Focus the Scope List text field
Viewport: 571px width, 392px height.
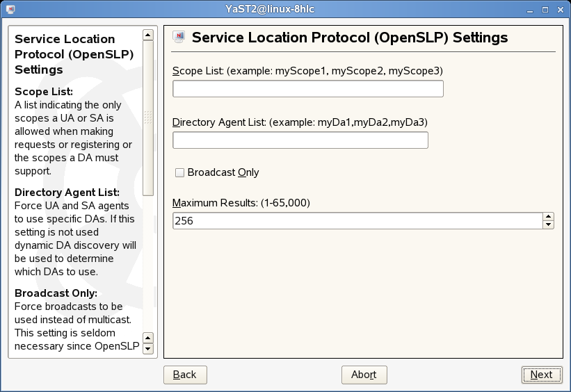pos(307,89)
